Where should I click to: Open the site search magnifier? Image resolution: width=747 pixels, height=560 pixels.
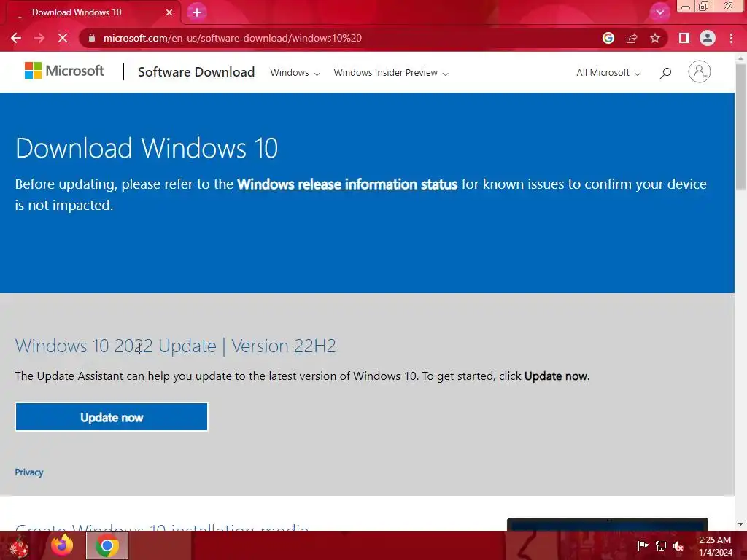(665, 73)
